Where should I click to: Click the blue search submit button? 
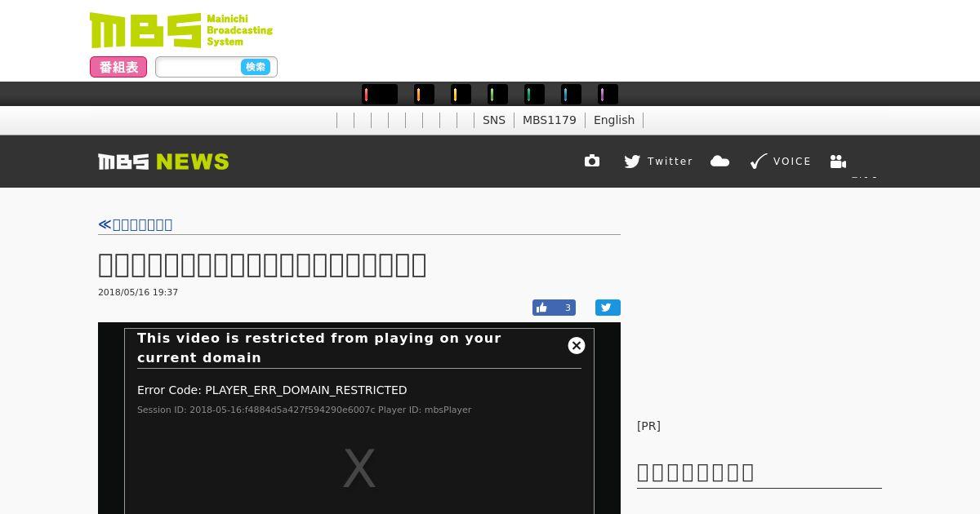click(x=256, y=67)
